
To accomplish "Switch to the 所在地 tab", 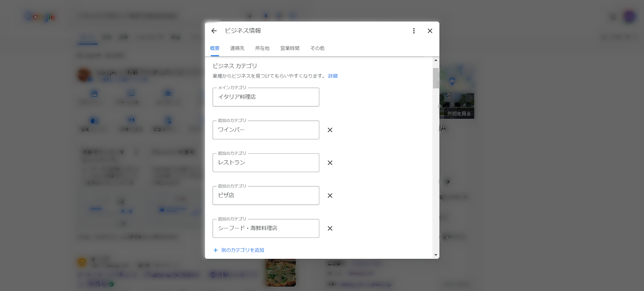I will point(262,48).
